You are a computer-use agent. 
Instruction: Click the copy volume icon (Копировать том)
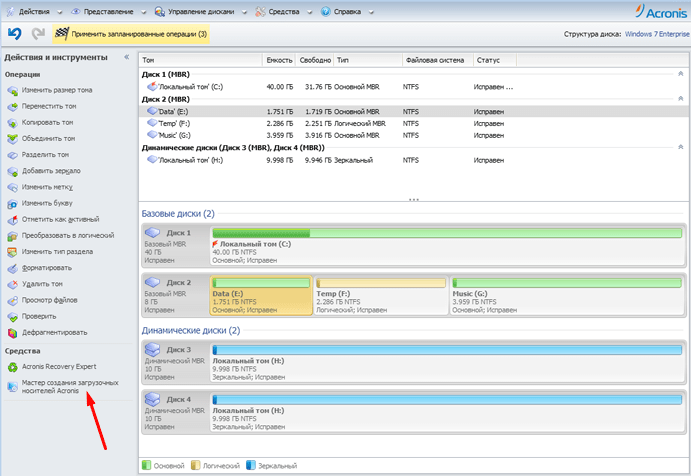pos(12,123)
